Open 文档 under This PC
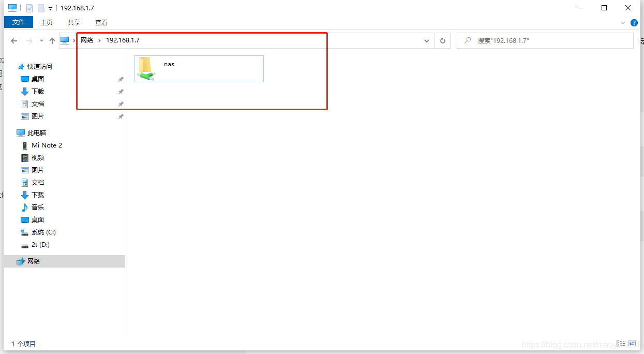 [x=38, y=182]
